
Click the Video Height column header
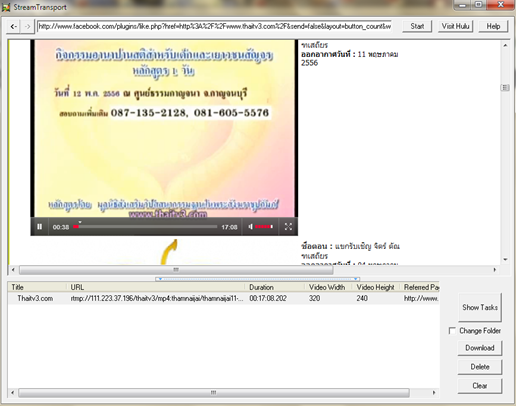pos(376,287)
